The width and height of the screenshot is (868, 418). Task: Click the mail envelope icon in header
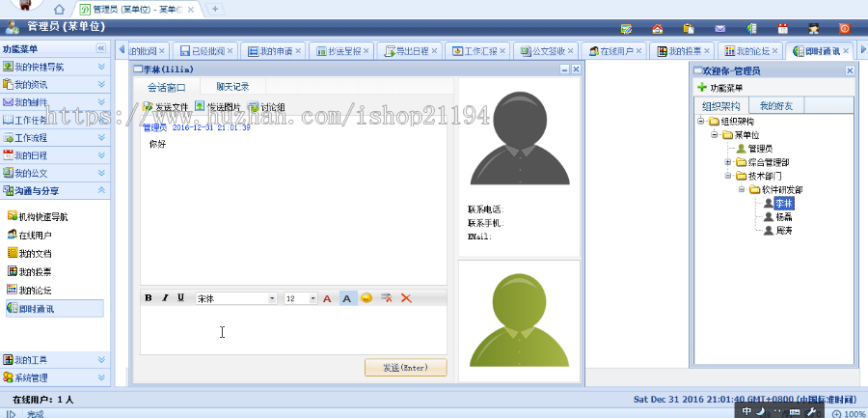point(719,28)
